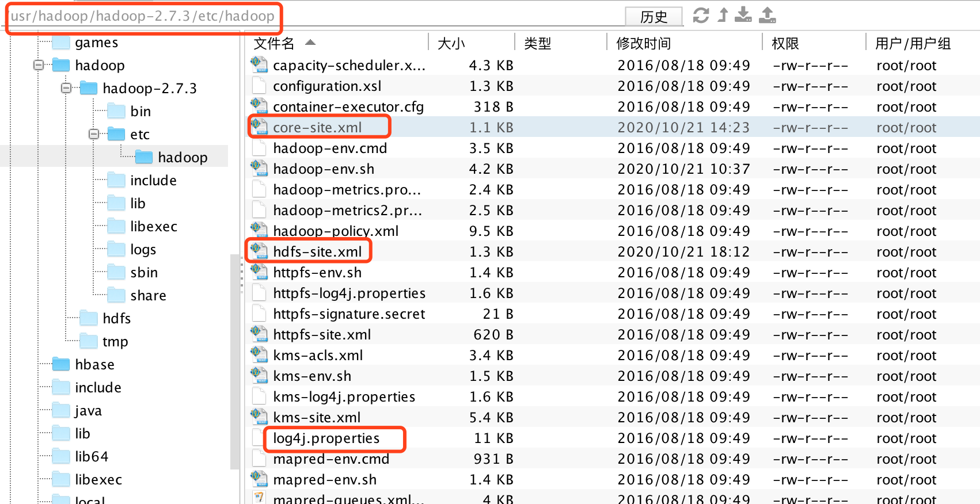Image resolution: width=980 pixels, height=504 pixels.
Task: Select file name hadoop-metrics2.pr...
Action: (x=347, y=211)
